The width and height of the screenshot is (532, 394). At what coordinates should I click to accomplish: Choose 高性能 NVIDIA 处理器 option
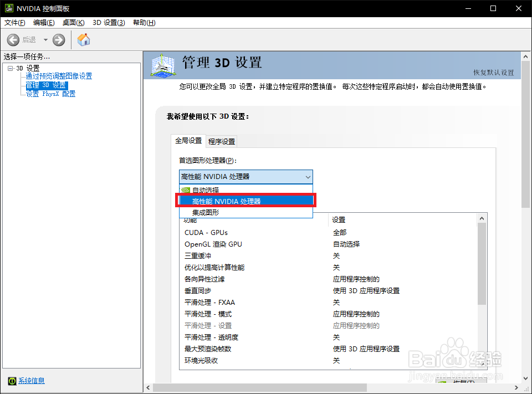[246, 201]
